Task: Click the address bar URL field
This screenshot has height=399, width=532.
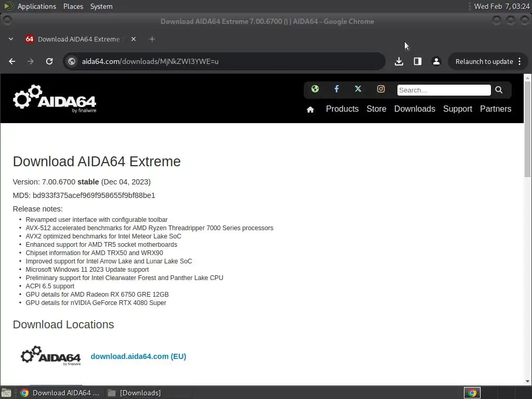Action: coord(224,61)
